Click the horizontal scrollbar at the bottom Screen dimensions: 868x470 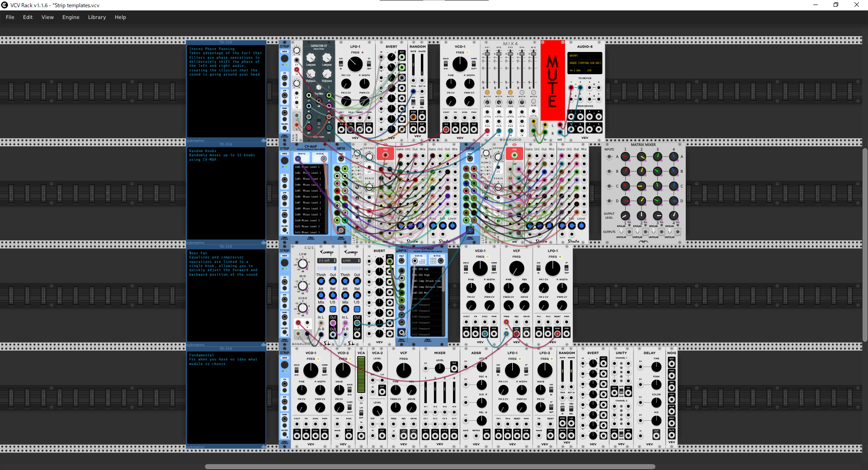pos(430,466)
